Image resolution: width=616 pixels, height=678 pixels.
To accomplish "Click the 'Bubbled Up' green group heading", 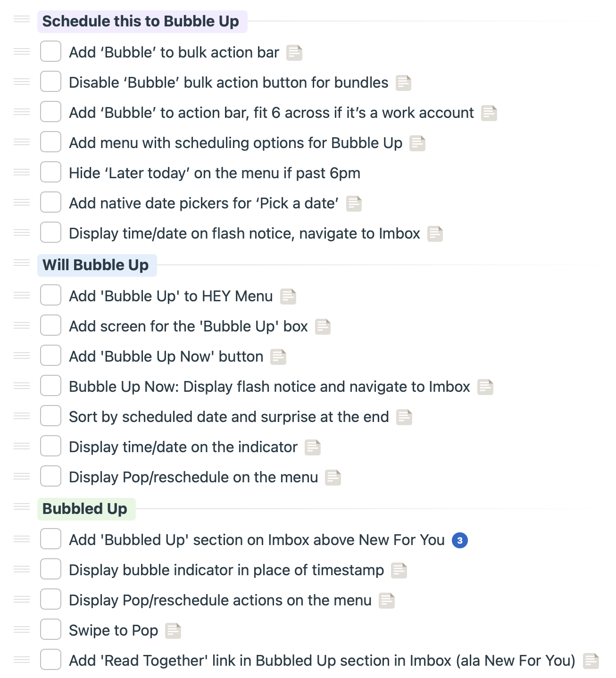I will [85, 509].
